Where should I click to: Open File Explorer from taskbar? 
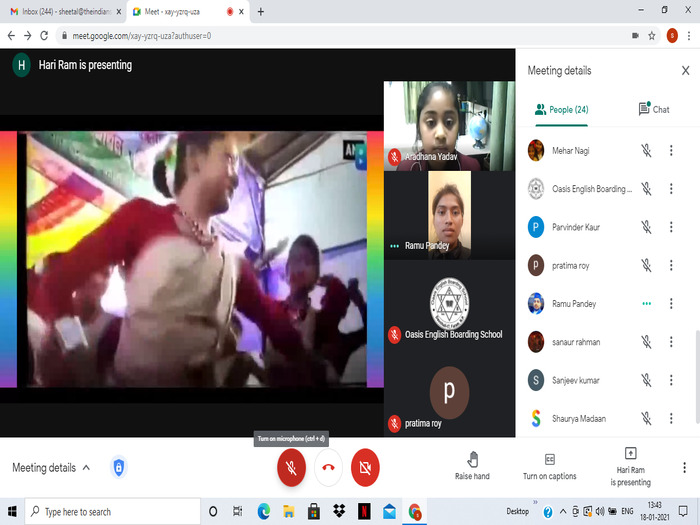[288, 512]
